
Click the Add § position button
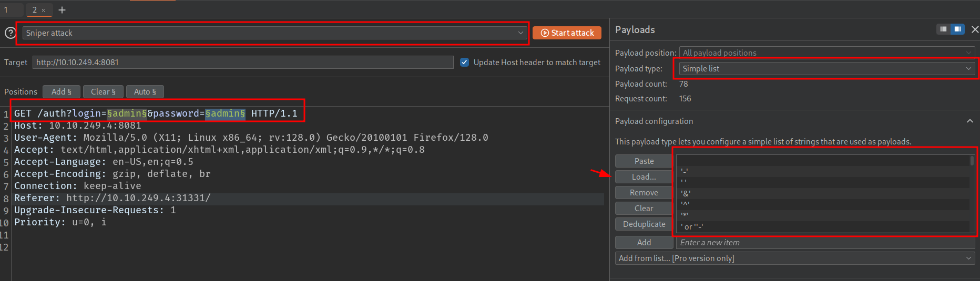pyautogui.click(x=61, y=91)
